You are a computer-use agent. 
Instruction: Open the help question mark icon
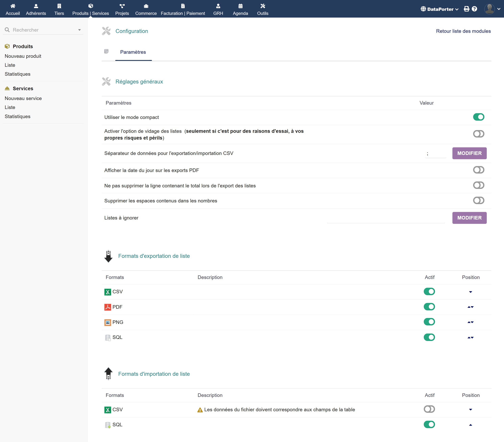point(474,9)
